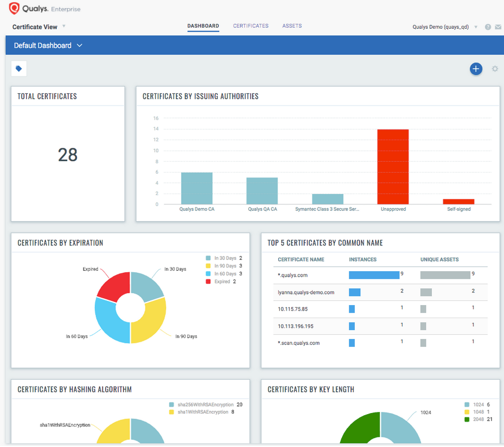The height and width of the screenshot is (447, 504).
Task: Click the Certificates by Issuing Authorities title
Action: tap(200, 97)
